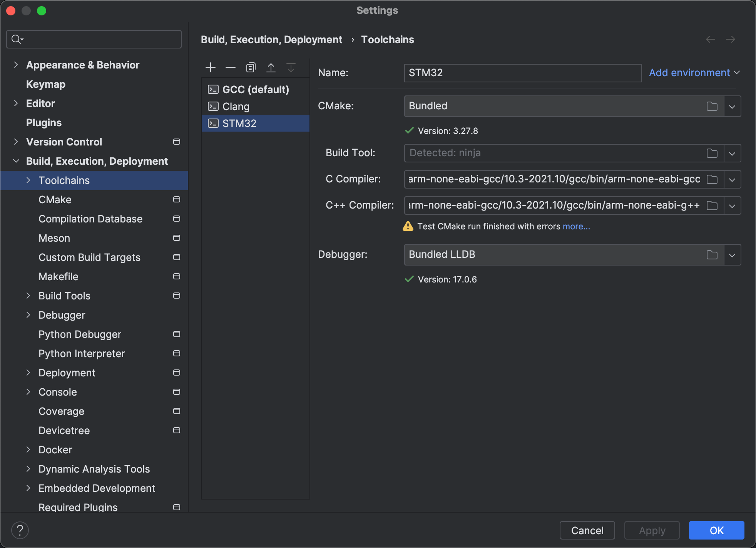Open the Keymap settings page

click(x=46, y=84)
